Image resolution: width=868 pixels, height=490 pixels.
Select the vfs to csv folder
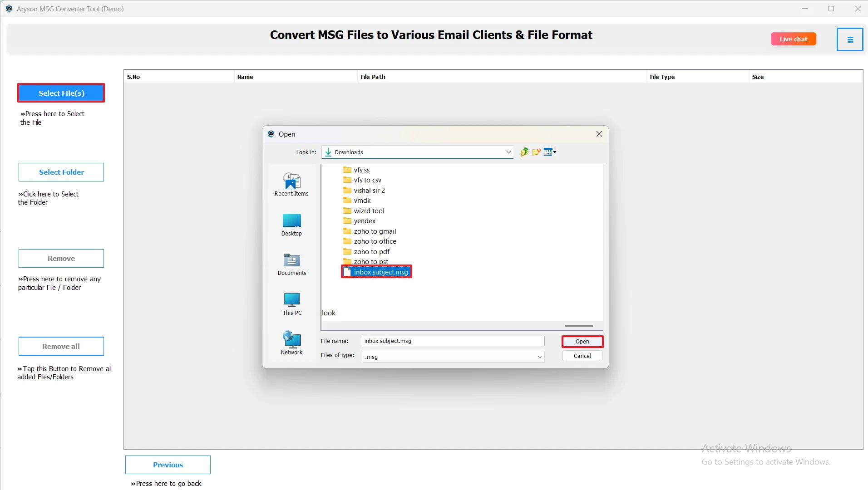[x=362, y=180]
